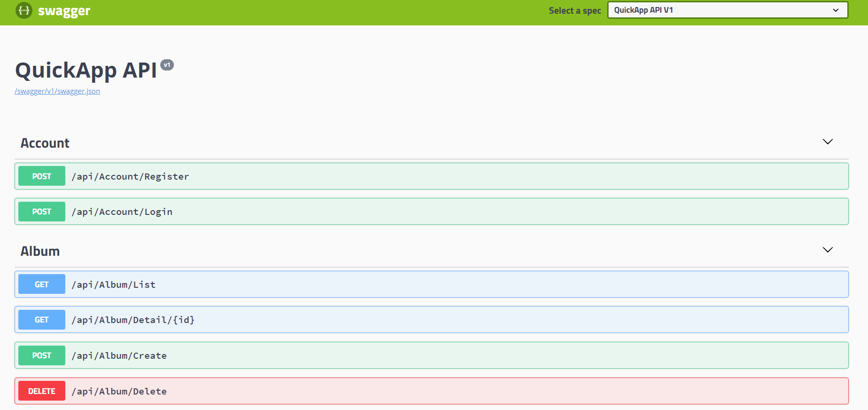
Task: Open the /swagger/v1/swagger.json link
Action: (57, 91)
